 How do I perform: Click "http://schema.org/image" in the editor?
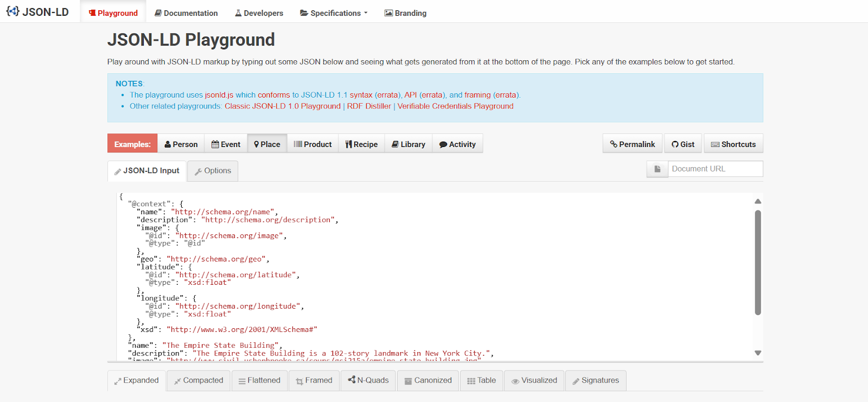[x=229, y=236]
